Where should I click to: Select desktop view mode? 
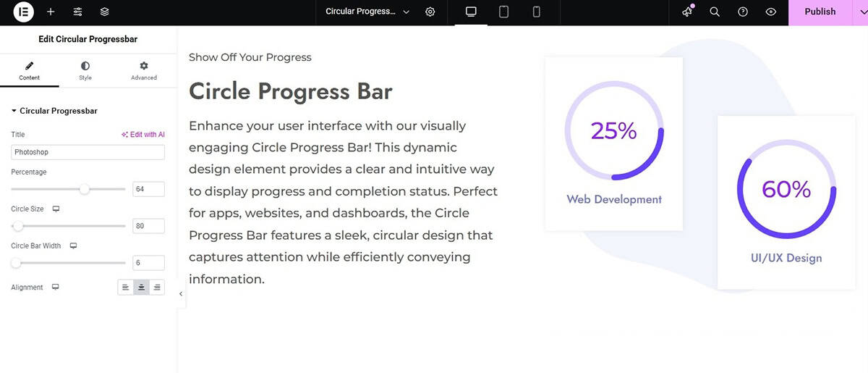pyautogui.click(x=471, y=12)
